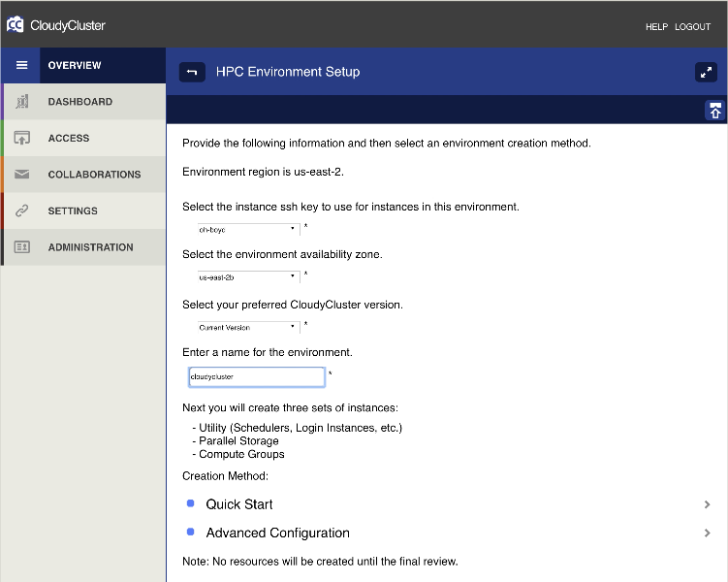This screenshot has width=728, height=582.
Task: Open the ADMINISTRATION menu item
Action: click(84, 247)
